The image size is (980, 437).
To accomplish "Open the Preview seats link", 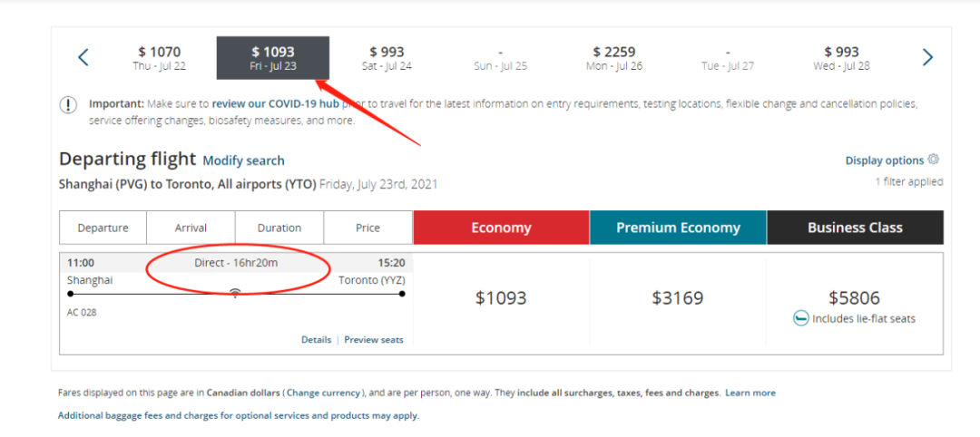I will tap(373, 340).
